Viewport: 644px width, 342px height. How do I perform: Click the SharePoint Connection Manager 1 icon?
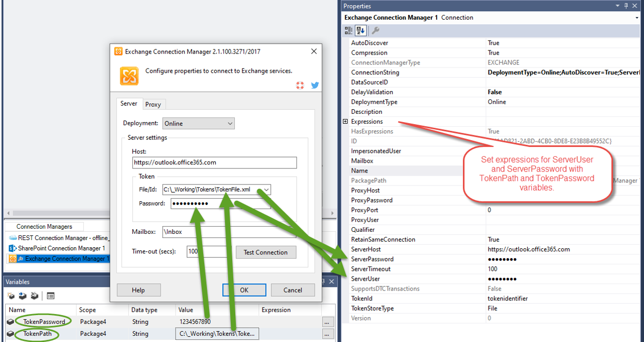[13, 248]
